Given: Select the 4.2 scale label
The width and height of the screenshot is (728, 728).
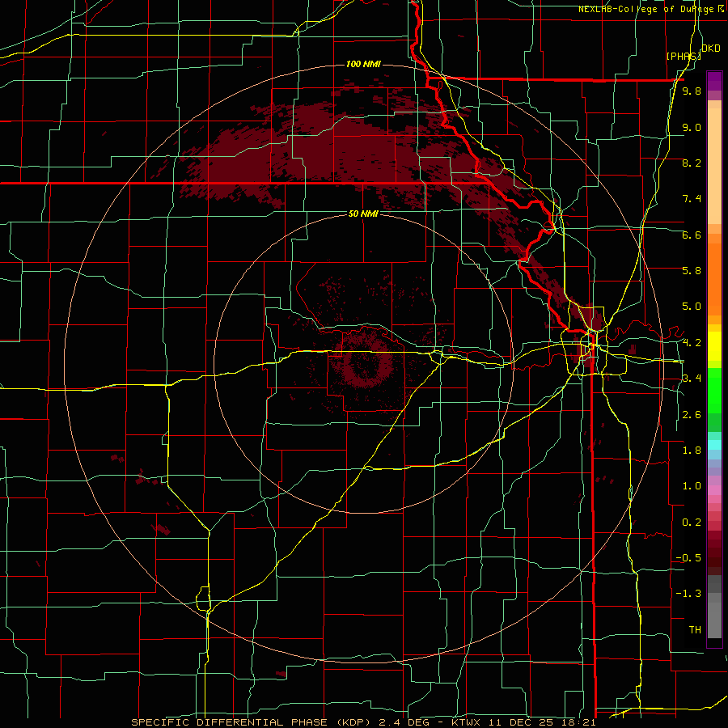Looking at the screenshot, I should pyautogui.click(x=692, y=343).
